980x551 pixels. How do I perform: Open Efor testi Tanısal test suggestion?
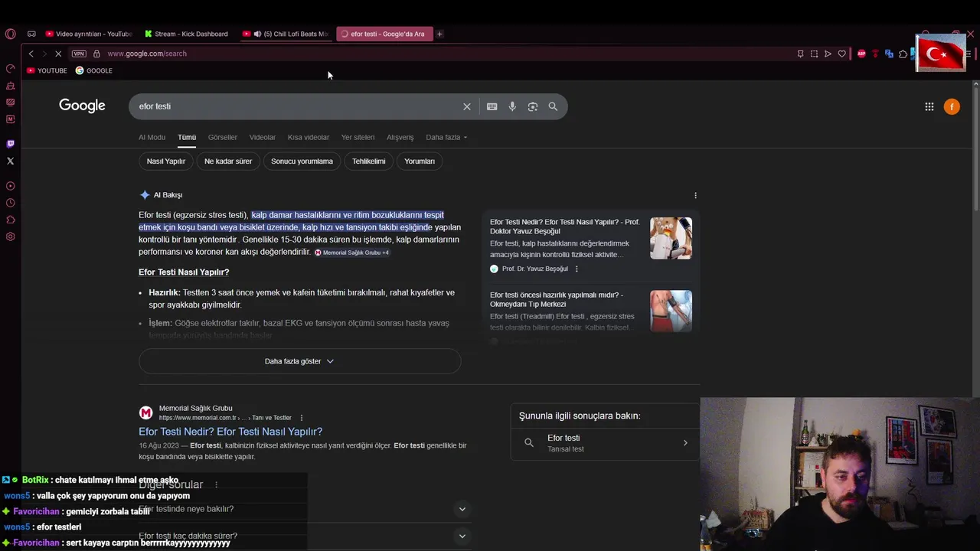pos(605,443)
